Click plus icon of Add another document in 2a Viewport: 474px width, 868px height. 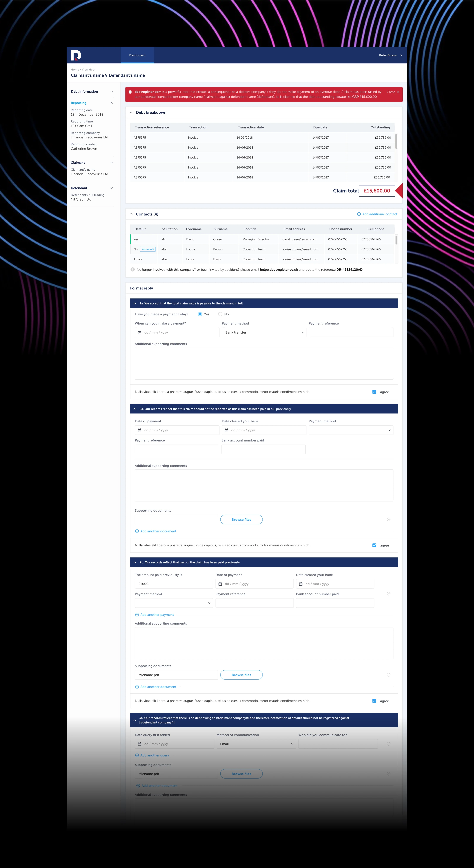pos(137,531)
